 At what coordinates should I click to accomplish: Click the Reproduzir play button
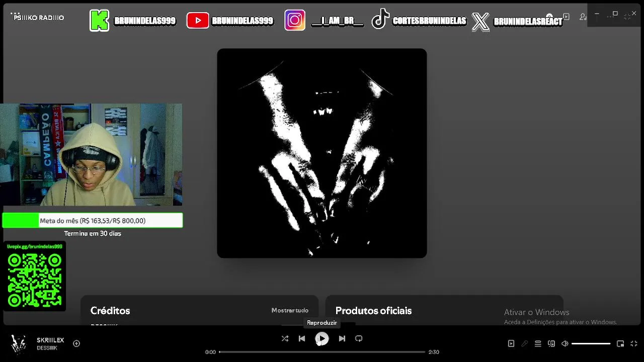[322, 339]
